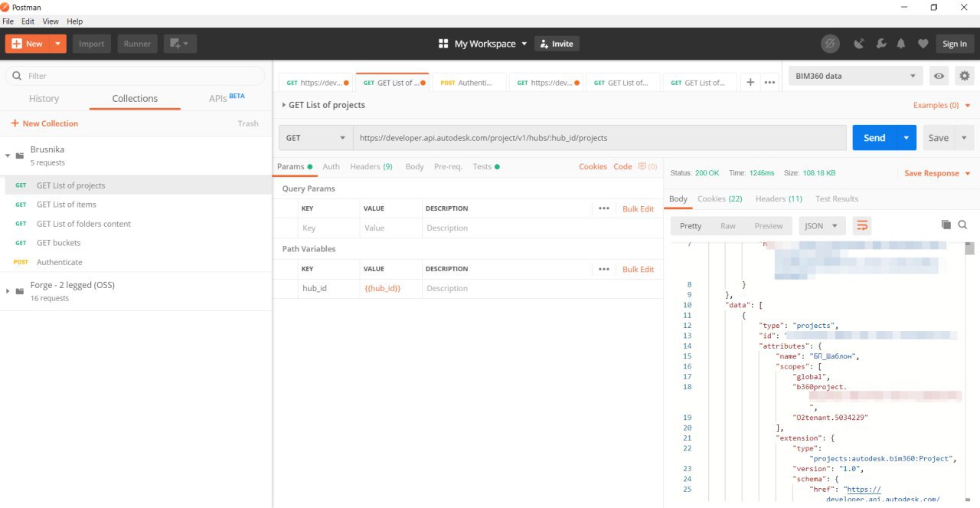
Task: Click the Path Variables column options ellipsis
Action: pyautogui.click(x=604, y=269)
